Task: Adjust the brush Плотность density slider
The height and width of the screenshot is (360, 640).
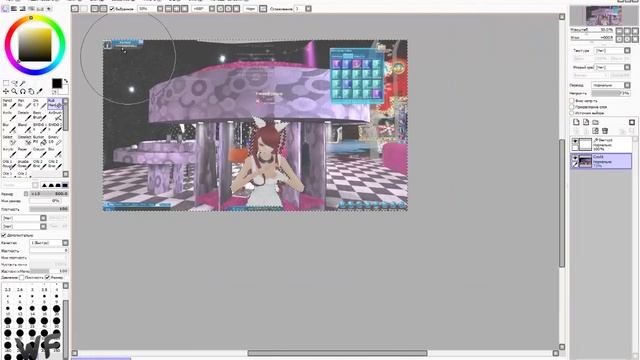Action: [x=49, y=209]
